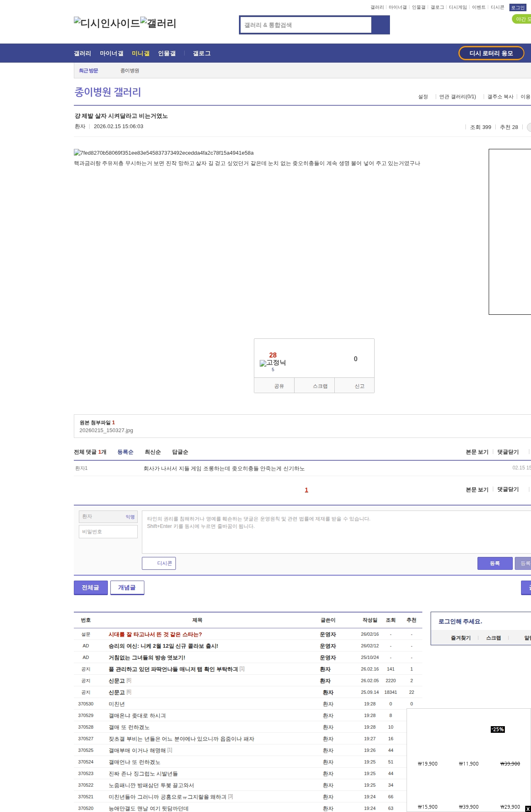Copy gallery address with 갤주소 복사

[x=500, y=97]
